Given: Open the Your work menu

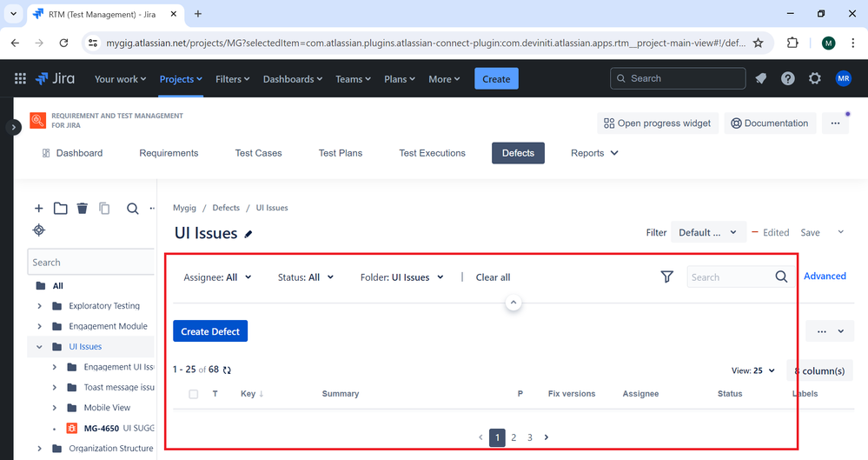Looking at the screenshot, I should coord(120,79).
